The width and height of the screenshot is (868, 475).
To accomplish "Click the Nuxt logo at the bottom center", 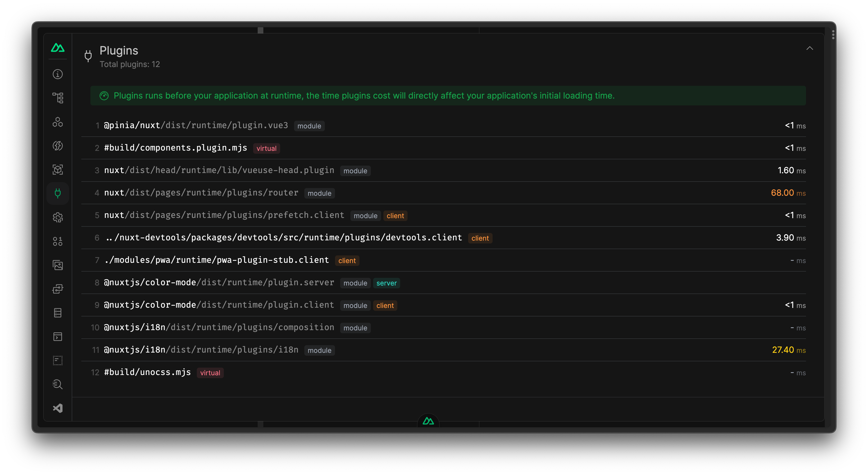I will (428, 420).
